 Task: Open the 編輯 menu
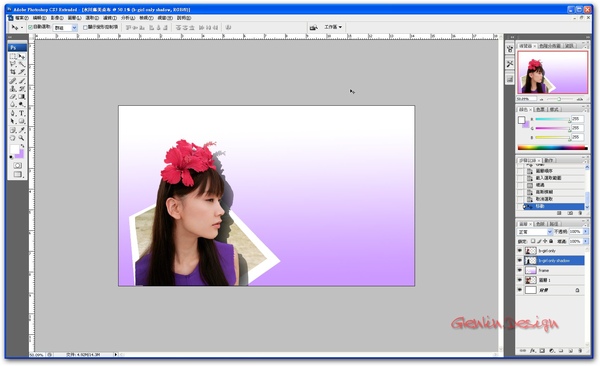39,18
